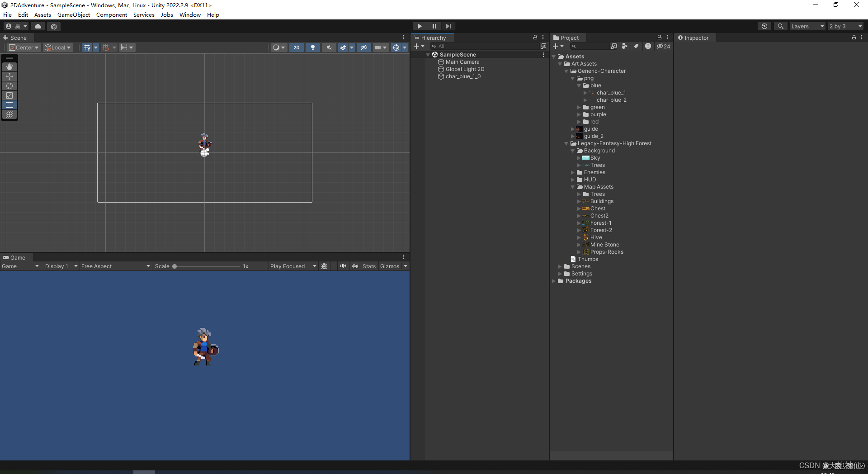Select the Rotate tool
Screen dimensions: 868x474
pos(9,86)
